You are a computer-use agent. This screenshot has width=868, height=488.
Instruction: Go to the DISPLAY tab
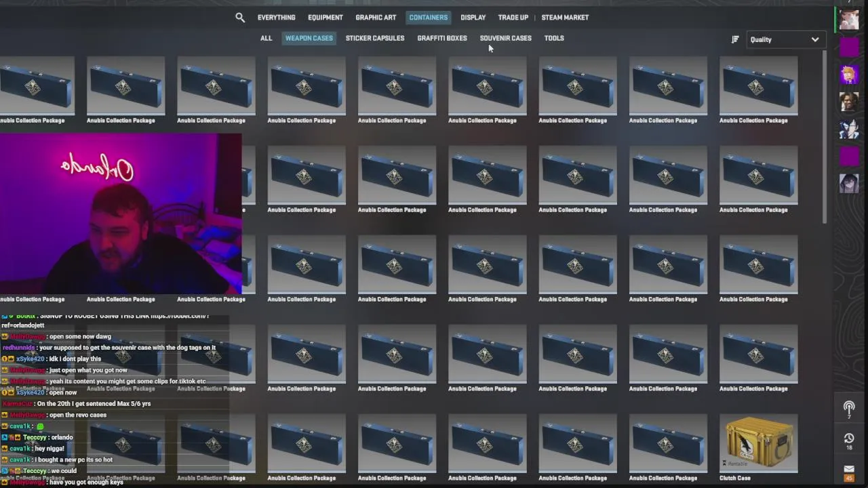click(x=473, y=18)
